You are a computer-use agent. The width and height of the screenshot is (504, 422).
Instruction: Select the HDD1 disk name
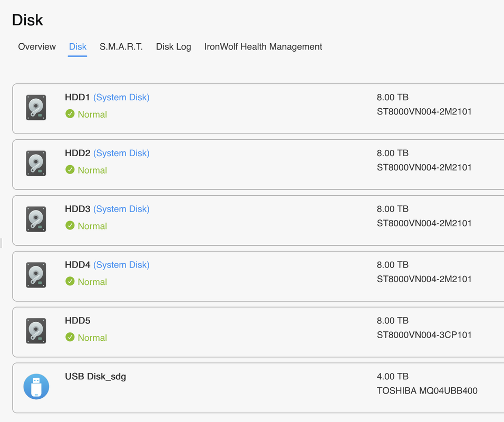[77, 97]
